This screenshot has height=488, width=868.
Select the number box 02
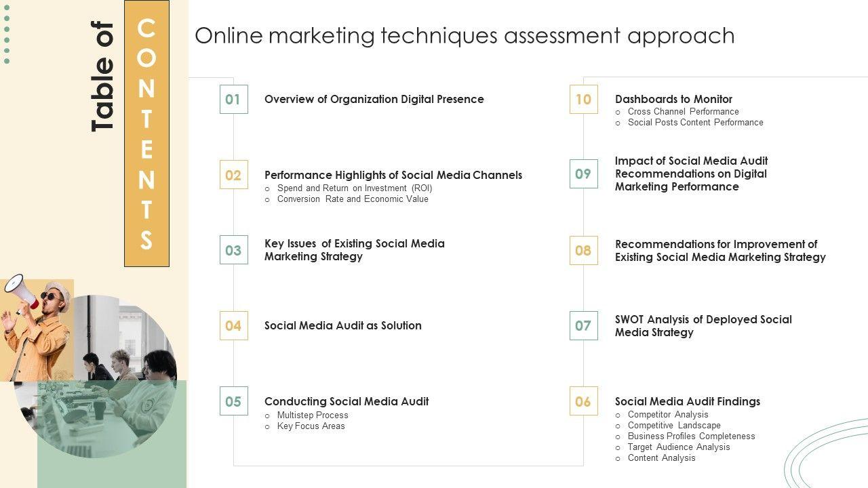pyautogui.click(x=233, y=175)
